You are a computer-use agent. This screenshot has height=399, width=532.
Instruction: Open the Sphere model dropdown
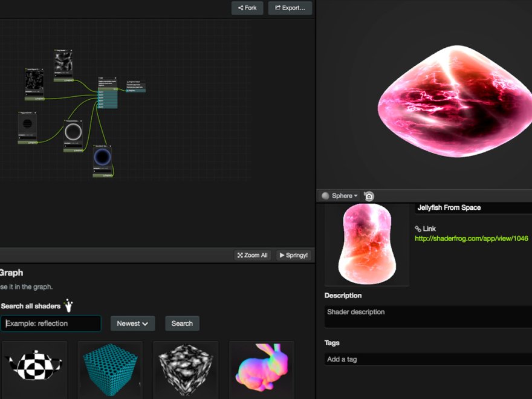(x=342, y=195)
